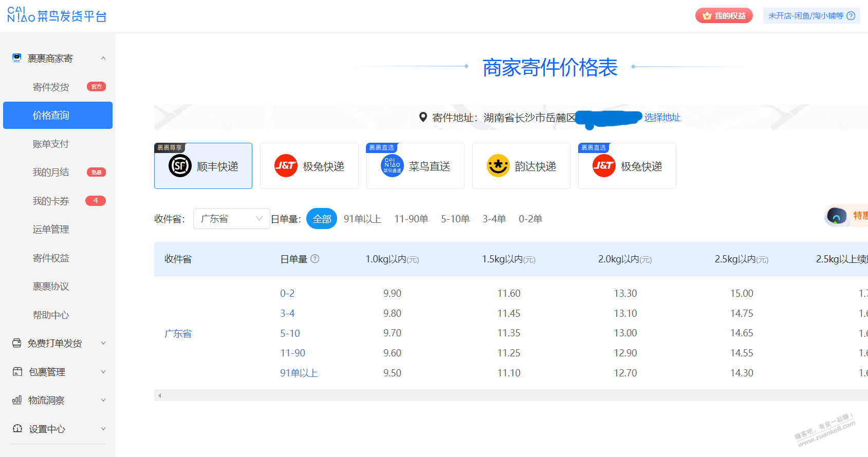Filter daily volume by 0-2单
868x457 pixels.
pos(530,219)
